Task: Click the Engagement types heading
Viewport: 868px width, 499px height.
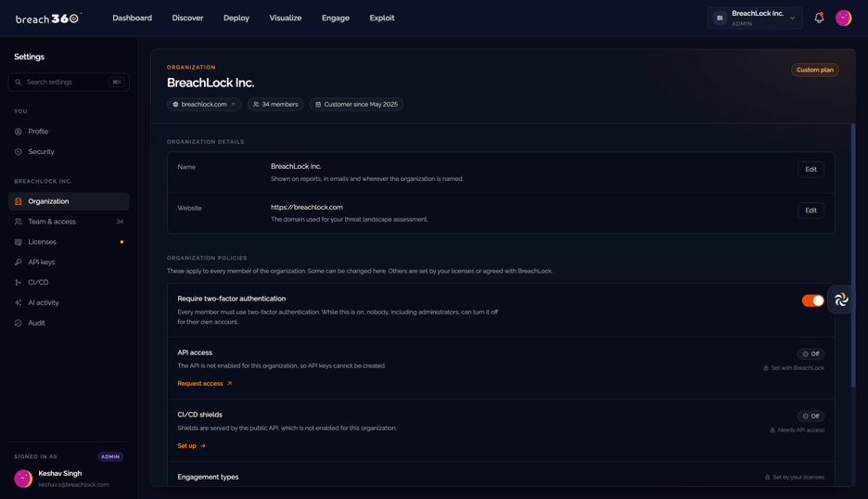Action: [x=208, y=477]
